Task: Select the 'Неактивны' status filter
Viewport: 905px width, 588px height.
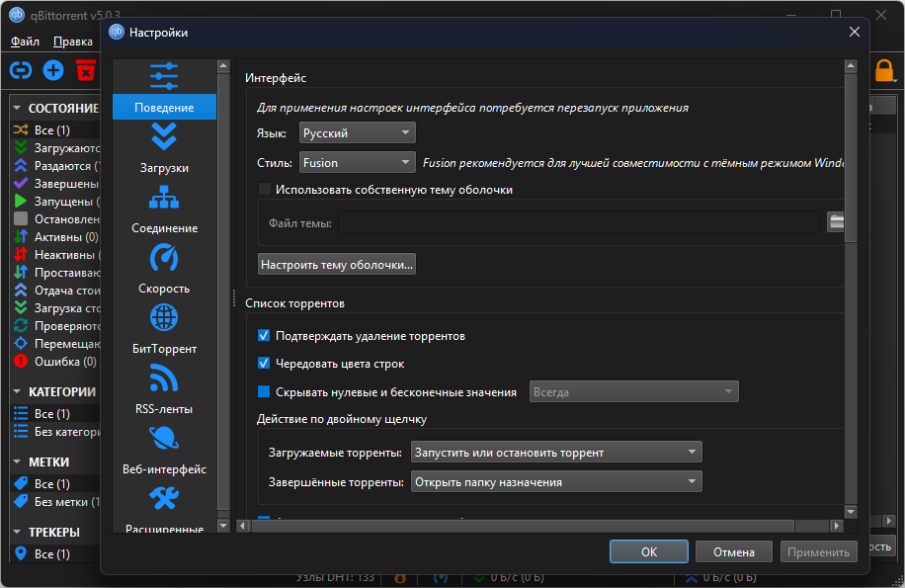Action: pos(55,255)
